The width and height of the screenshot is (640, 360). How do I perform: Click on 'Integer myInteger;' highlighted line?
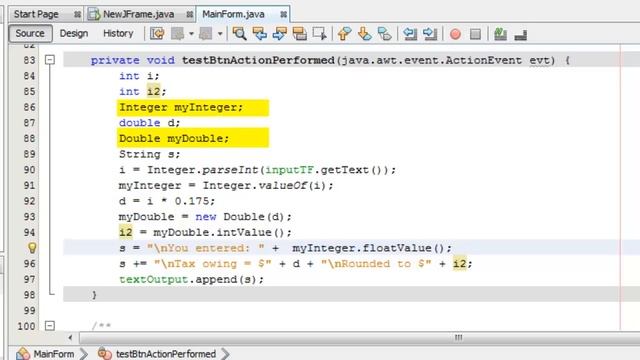click(193, 108)
